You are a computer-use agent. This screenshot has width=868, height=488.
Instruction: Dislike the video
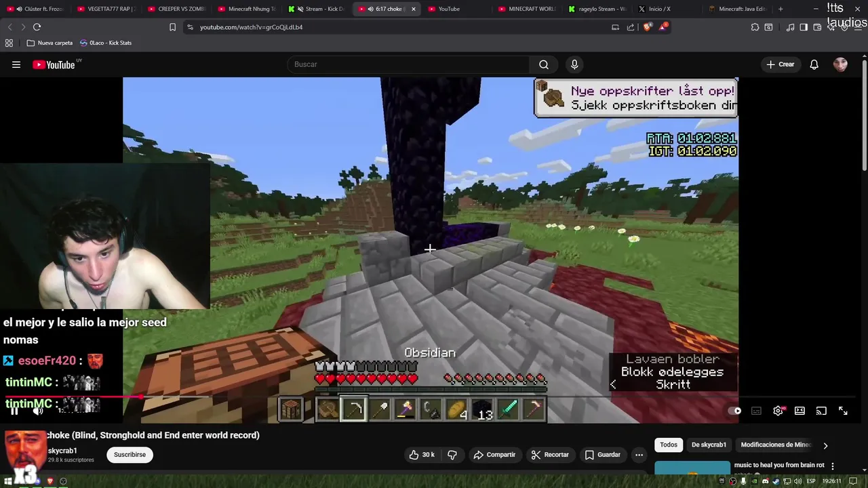point(452,455)
